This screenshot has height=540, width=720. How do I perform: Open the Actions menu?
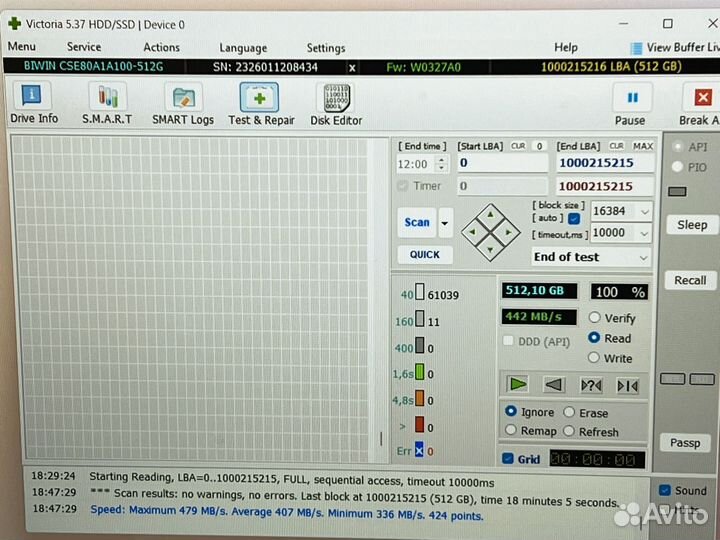(x=161, y=47)
